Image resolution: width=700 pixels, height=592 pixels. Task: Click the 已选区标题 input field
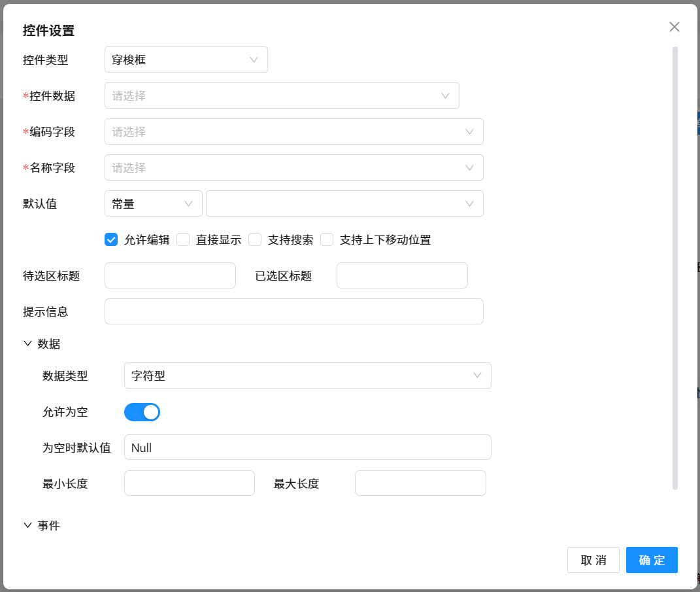point(402,275)
